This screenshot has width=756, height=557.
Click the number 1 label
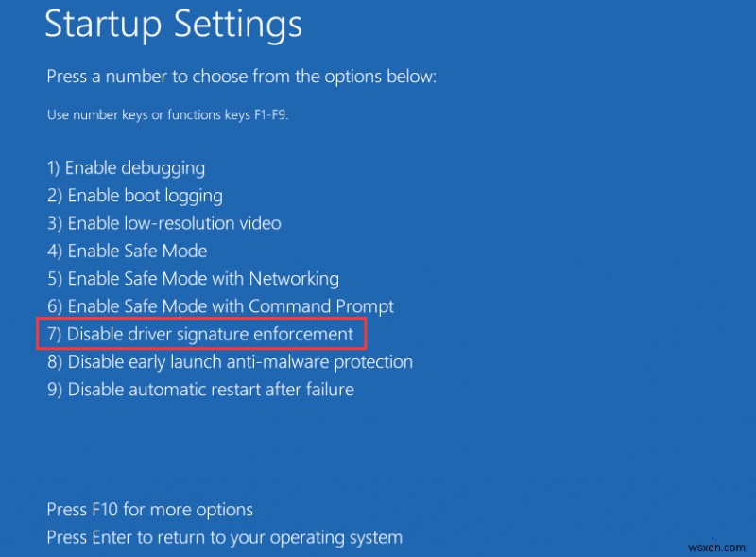52,167
